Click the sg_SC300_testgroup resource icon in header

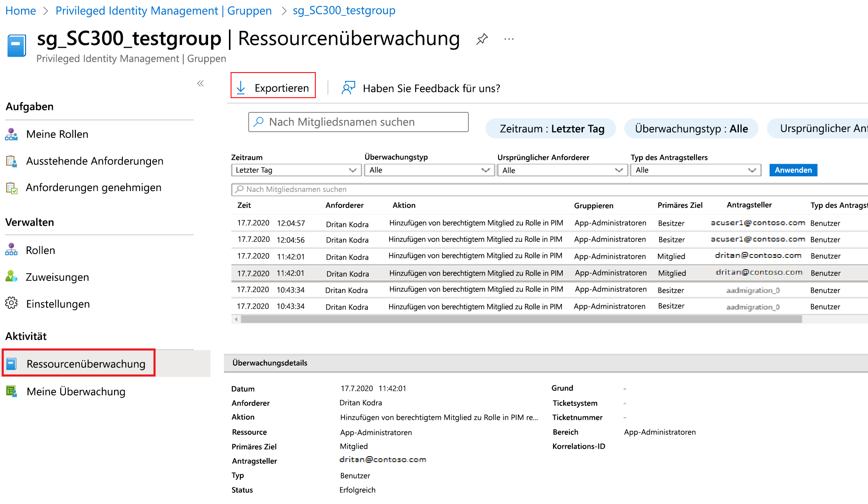pyautogui.click(x=17, y=45)
